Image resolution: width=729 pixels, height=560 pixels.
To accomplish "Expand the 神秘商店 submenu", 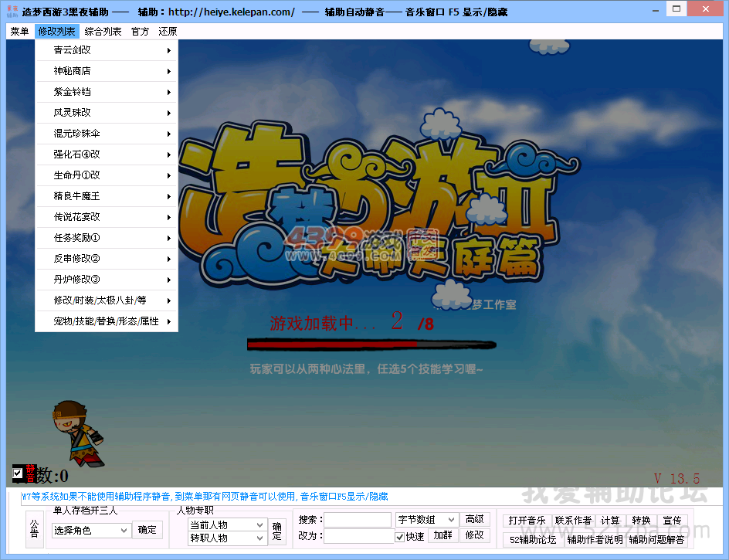I will pyautogui.click(x=107, y=71).
